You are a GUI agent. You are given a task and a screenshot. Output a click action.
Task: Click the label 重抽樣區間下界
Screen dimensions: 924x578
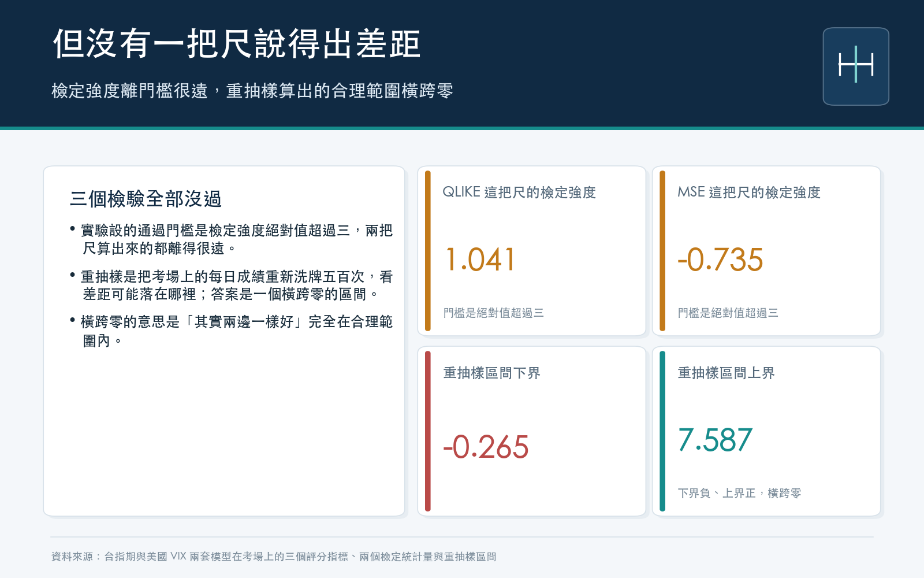pyautogui.click(x=491, y=373)
